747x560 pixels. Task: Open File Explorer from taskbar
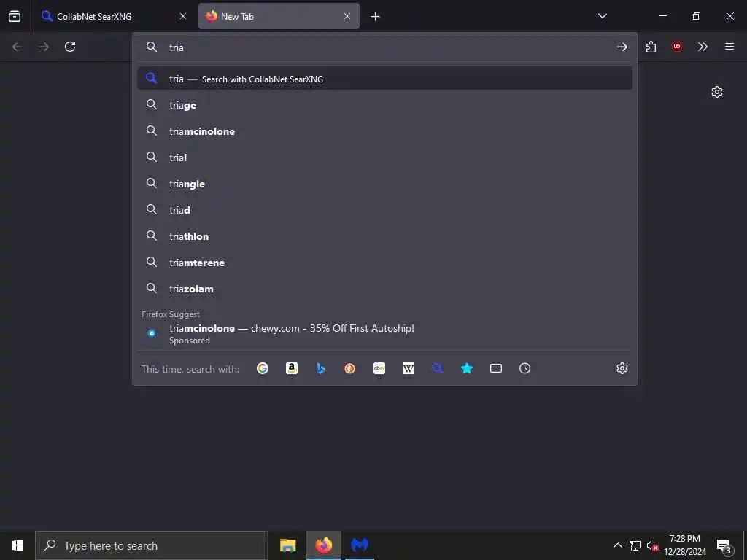(287, 545)
